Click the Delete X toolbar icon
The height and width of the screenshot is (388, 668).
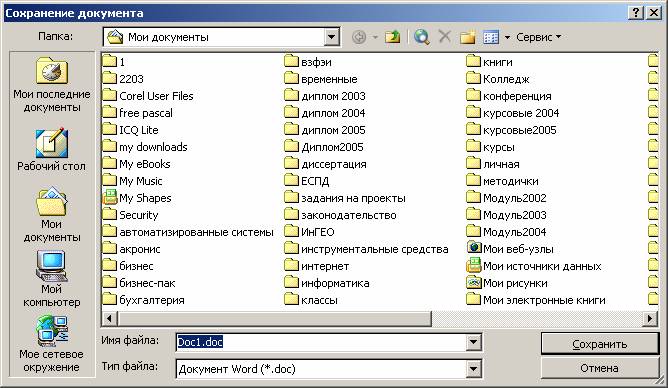(444, 37)
